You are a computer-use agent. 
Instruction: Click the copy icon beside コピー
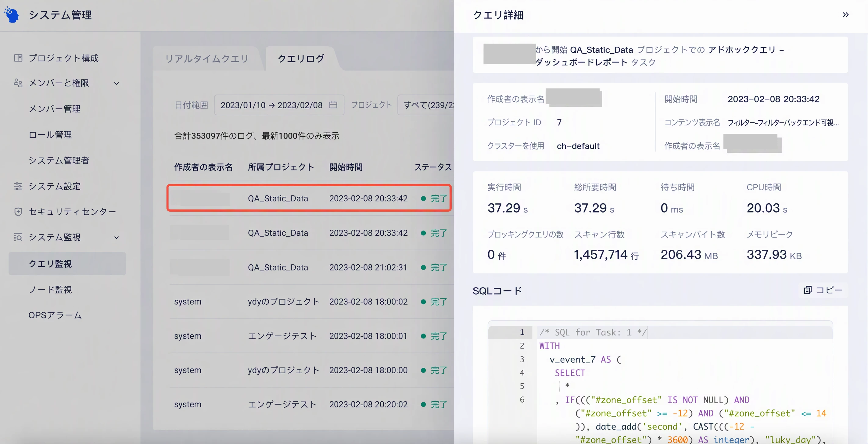point(808,290)
